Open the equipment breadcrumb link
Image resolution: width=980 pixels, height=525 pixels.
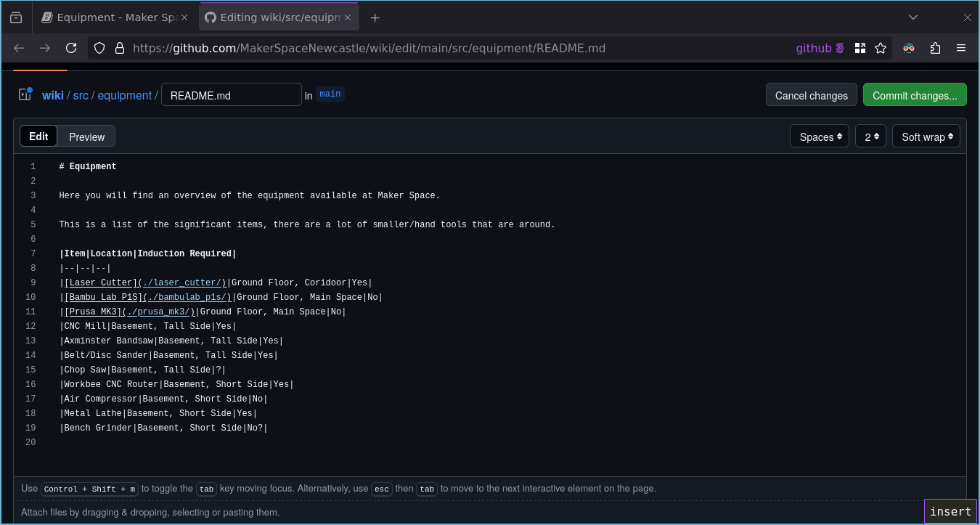(124, 95)
